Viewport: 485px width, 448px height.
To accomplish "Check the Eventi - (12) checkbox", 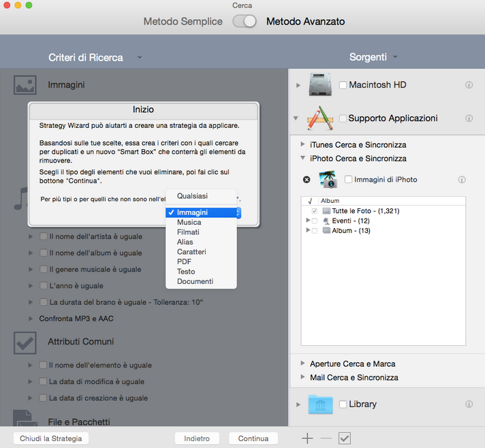I will (x=315, y=221).
